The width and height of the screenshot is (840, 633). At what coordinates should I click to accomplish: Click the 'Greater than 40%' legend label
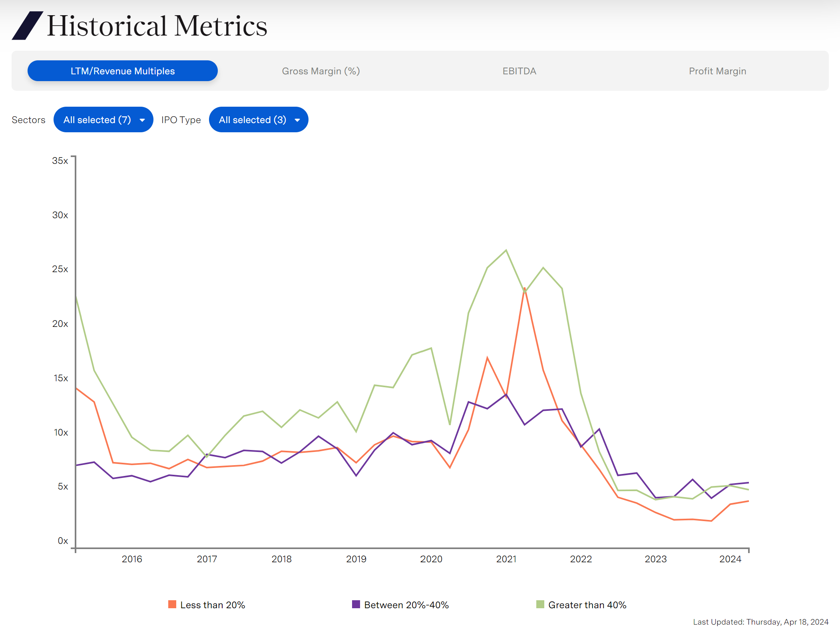[587, 605]
